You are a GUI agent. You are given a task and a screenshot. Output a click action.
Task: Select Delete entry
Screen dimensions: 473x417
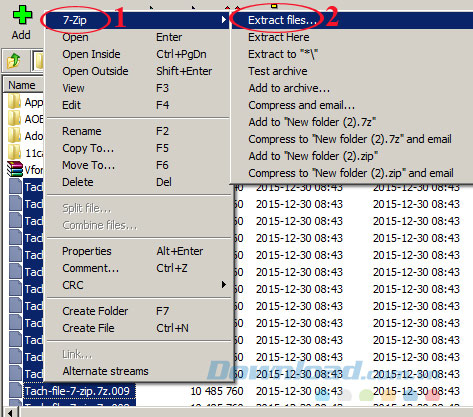(137, 182)
